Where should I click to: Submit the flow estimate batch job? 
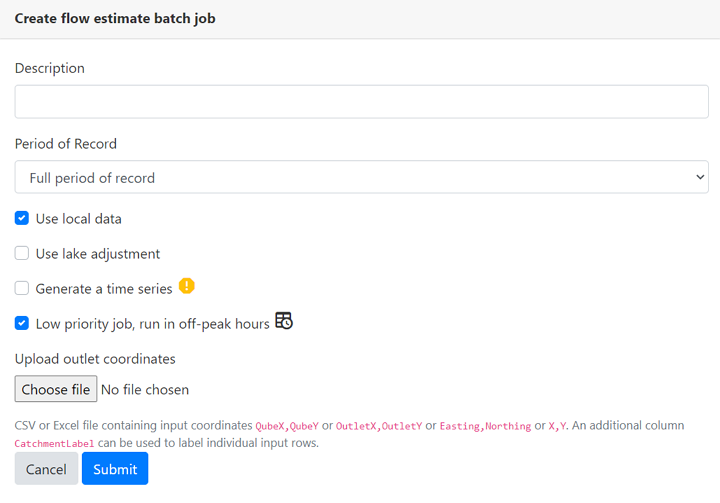115,469
